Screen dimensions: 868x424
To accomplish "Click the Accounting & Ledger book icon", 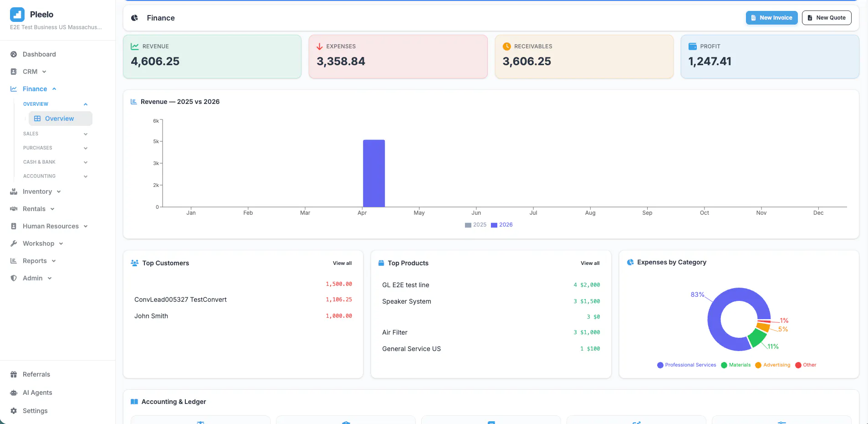I will click(x=134, y=402).
